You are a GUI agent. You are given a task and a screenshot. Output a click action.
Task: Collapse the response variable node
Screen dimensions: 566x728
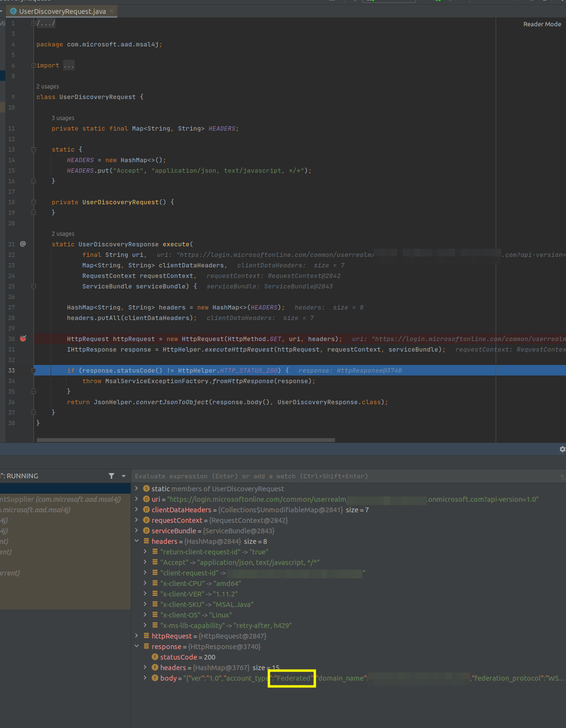coord(137,646)
